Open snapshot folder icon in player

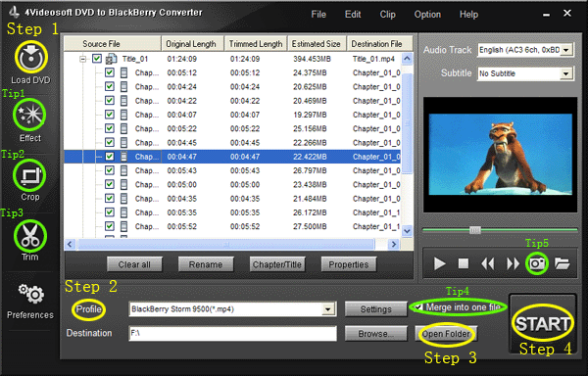563,263
